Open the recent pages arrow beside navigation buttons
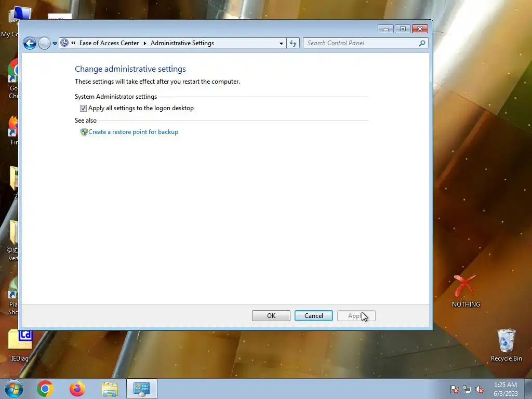The width and height of the screenshot is (532, 399). point(55,44)
